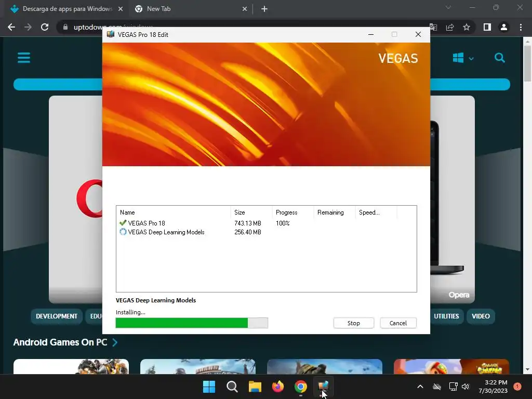The image size is (532, 399).
Task: Click the VEGAS Pro 18 Edit title bar icon
Action: point(111,34)
